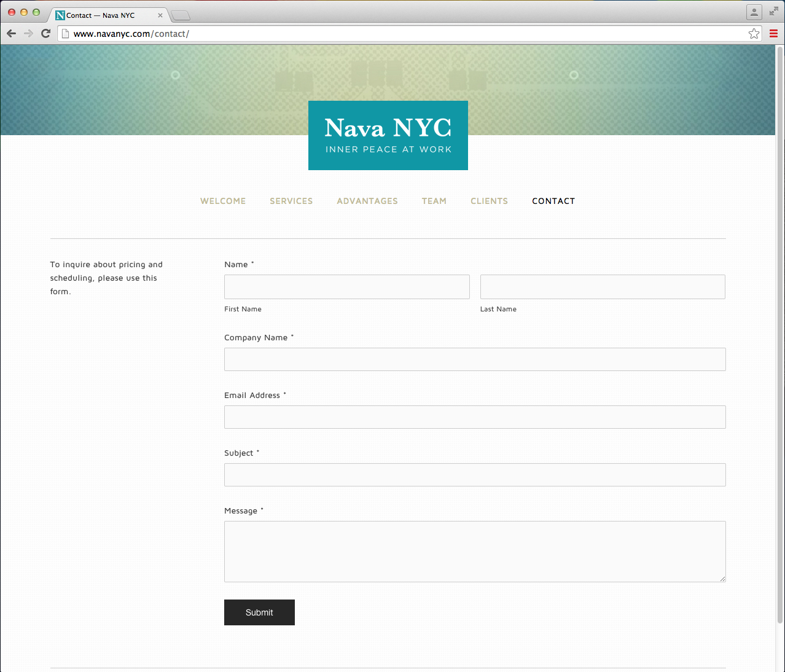The image size is (785, 672).
Task: Open the ADVANTAGES navigation link
Action: [x=367, y=201]
